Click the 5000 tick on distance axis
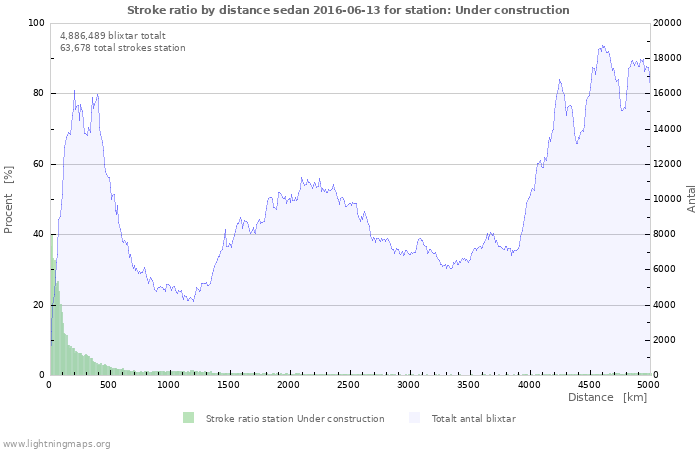The image size is (700, 450). click(x=648, y=384)
